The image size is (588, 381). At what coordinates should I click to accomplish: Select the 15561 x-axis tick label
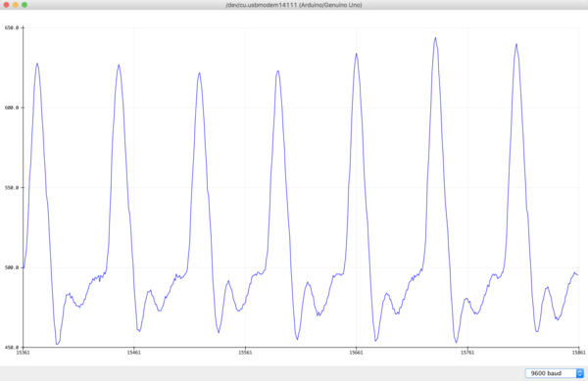pyautogui.click(x=245, y=353)
